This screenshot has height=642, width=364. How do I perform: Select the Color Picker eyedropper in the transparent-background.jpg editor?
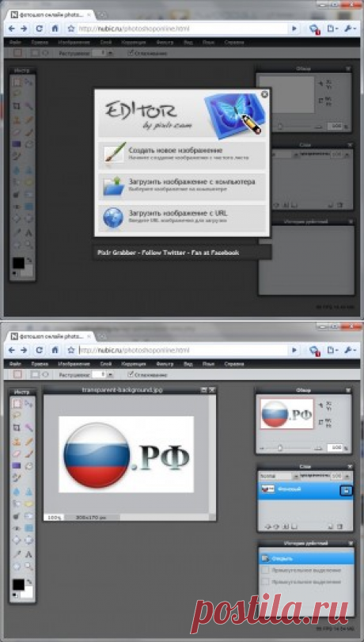click(17, 554)
